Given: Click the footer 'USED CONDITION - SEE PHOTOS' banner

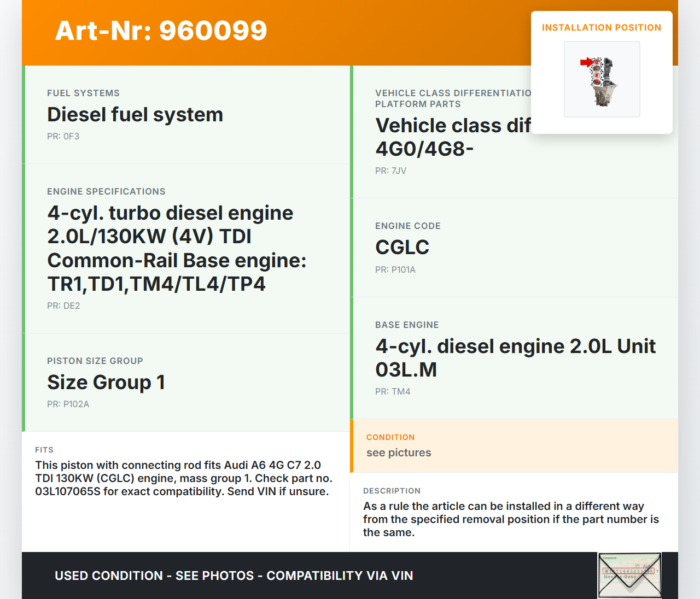Looking at the screenshot, I should tap(234, 575).
